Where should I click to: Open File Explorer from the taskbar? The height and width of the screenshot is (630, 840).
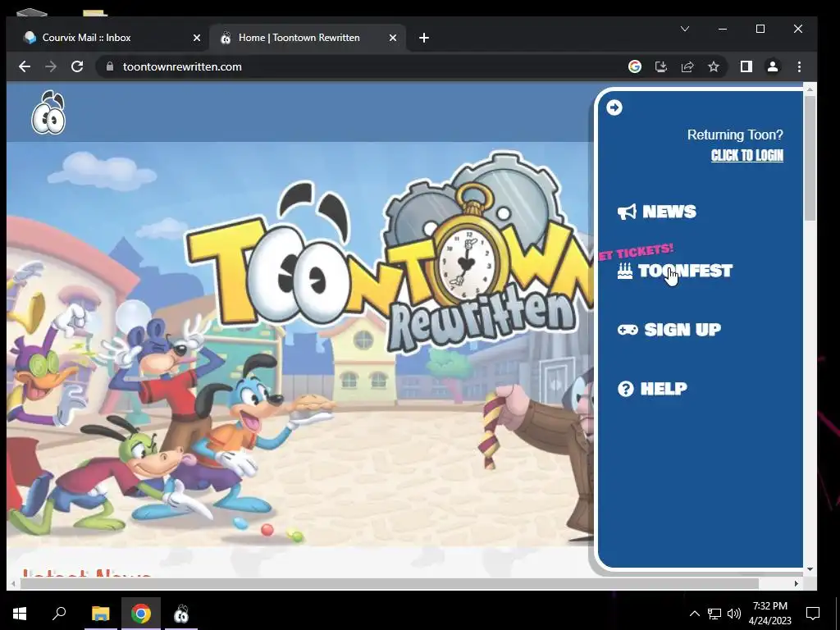pos(100,614)
